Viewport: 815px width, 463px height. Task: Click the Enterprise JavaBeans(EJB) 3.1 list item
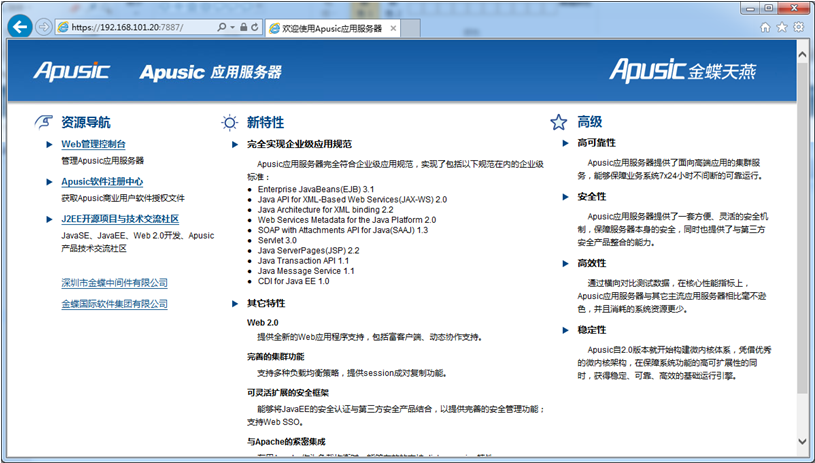click(316, 189)
